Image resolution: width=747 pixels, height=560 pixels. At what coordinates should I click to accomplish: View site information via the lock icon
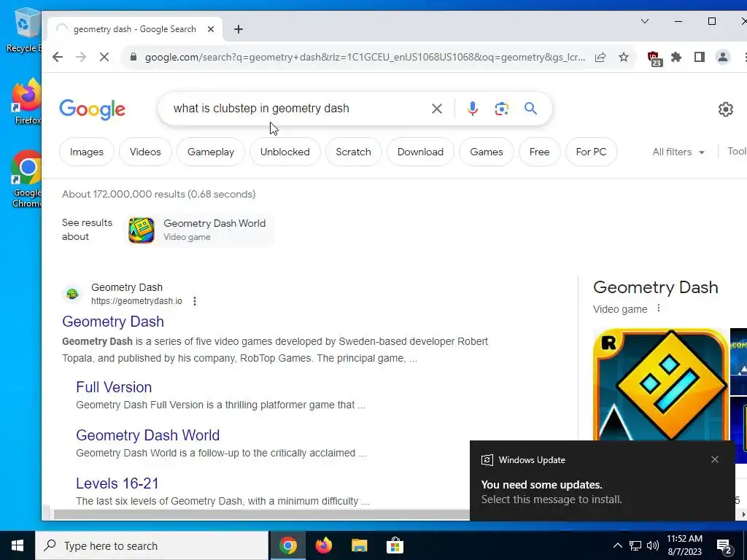(x=134, y=57)
